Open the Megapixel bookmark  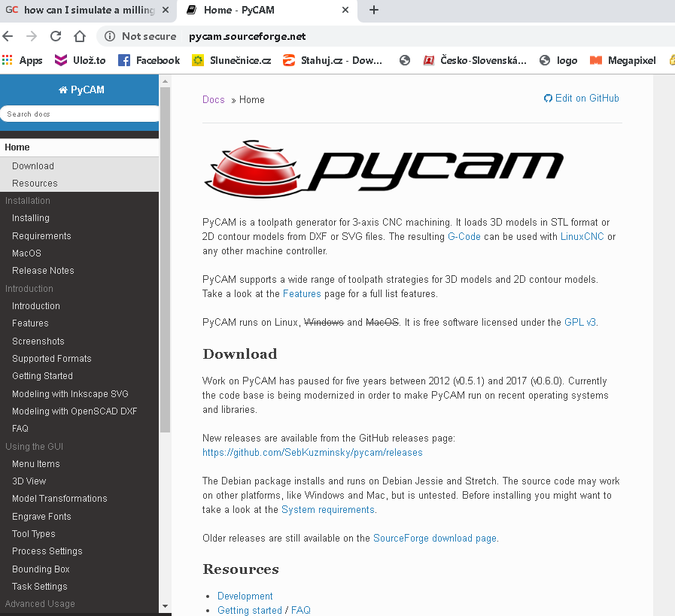(x=623, y=61)
